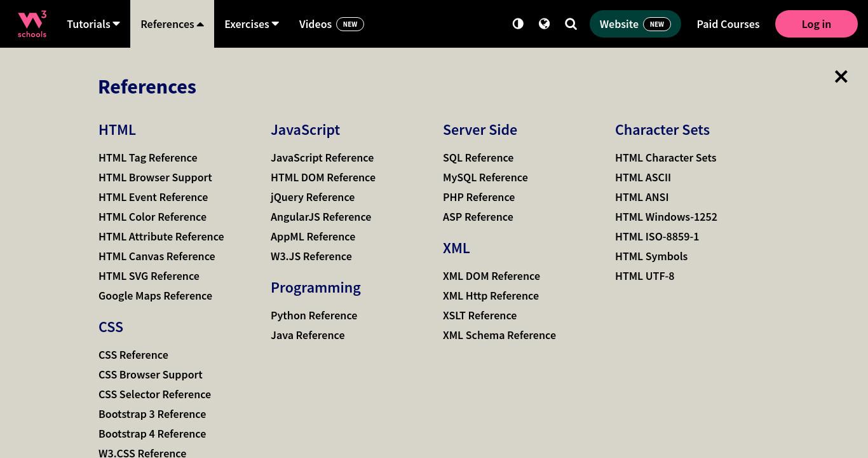Open HTML Color Reference
The width and height of the screenshot is (868, 458).
coord(153,216)
